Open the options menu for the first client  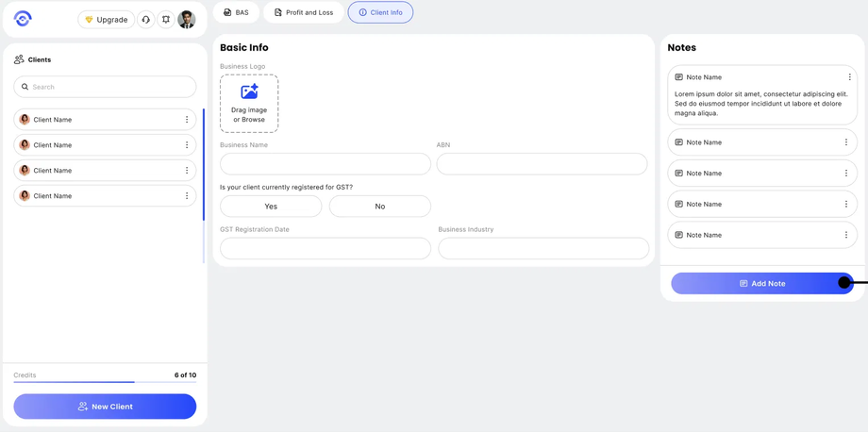tap(187, 120)
